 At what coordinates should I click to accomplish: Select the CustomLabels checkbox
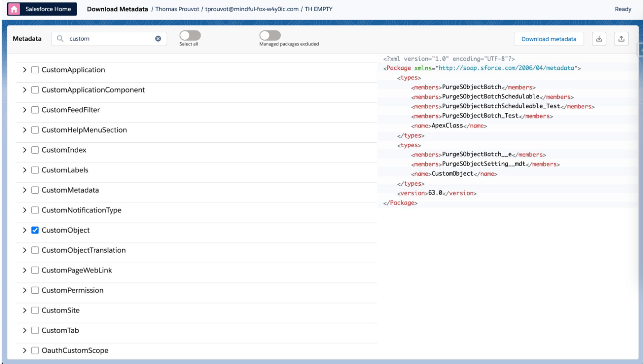pyautogui.click(x=35, y=170)
